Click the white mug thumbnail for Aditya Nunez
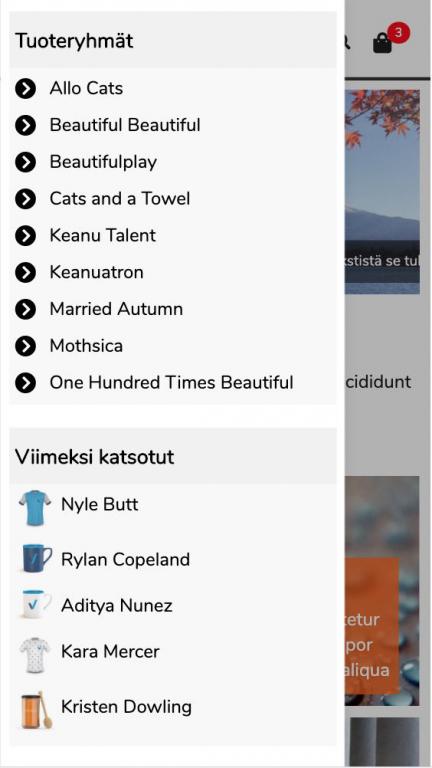 [x=36, y=604]
